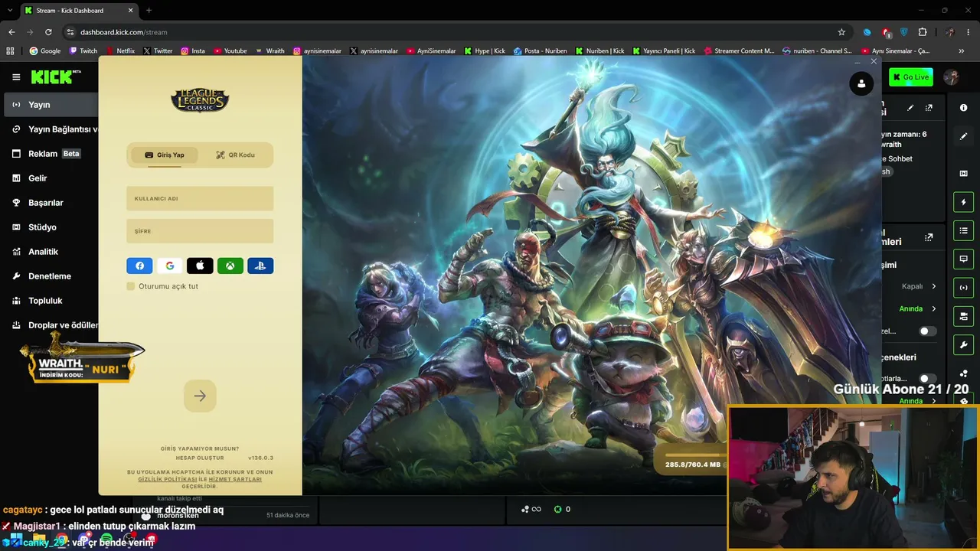This screenshot has height=551, width=980.
Task: Check the 'Oturumu açık tut' checkbox
Action: 131,286
